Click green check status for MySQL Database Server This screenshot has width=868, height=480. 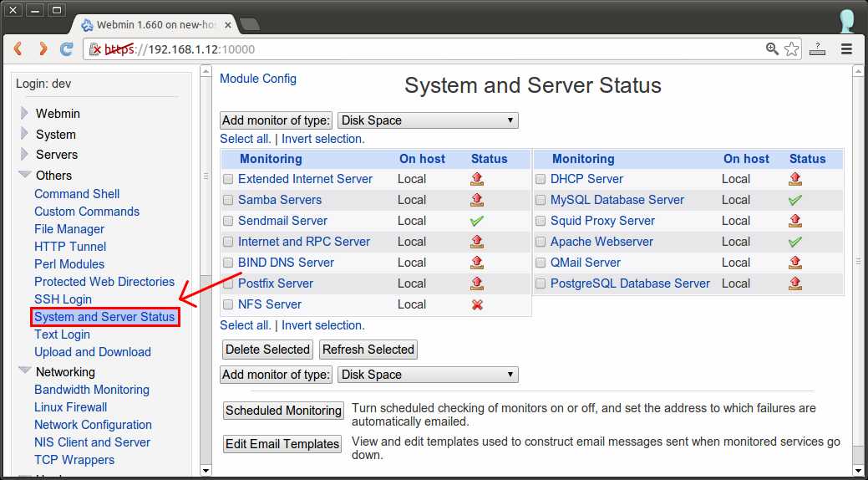(795, 200)
